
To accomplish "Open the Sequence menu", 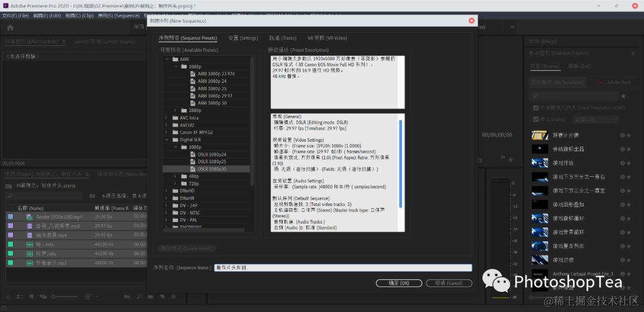I will [118, 15].
